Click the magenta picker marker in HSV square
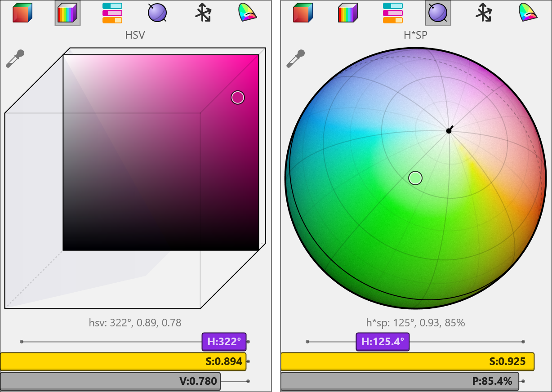Viewport: 552px width, 392px height. click(238, 98)
